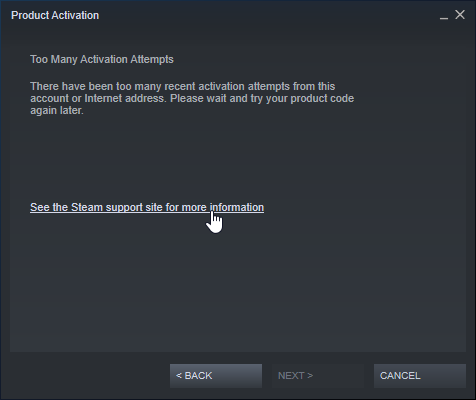Open the Steam support site link
The width and height of the screenshot is (476, 400).
click(147, 207)
